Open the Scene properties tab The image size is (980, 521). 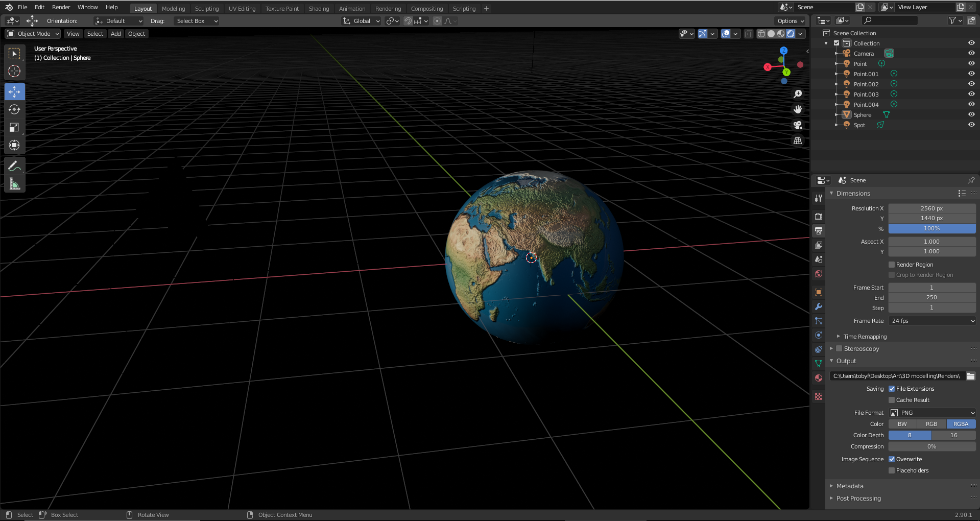(819, 259)
